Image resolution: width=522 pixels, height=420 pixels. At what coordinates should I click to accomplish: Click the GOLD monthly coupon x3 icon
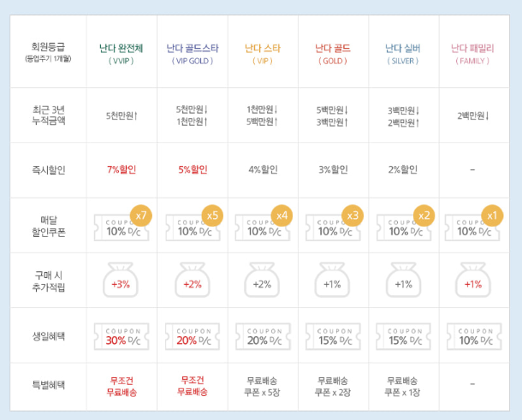point(335,223)
